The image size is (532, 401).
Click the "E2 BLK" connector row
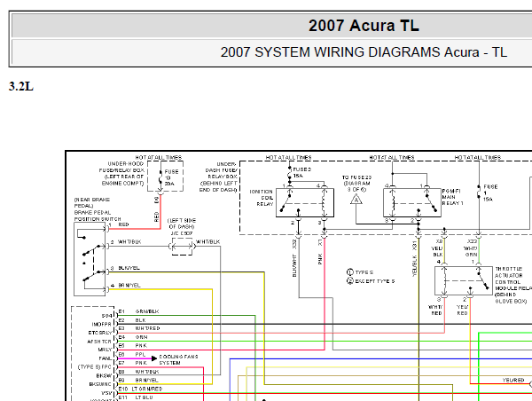[132, 320]
